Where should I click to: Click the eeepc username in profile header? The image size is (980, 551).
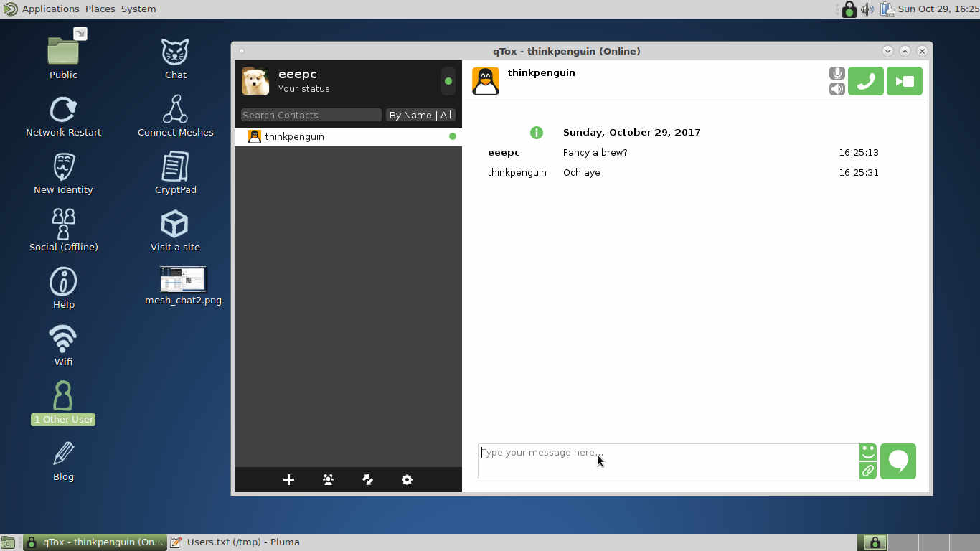(298, 74)
